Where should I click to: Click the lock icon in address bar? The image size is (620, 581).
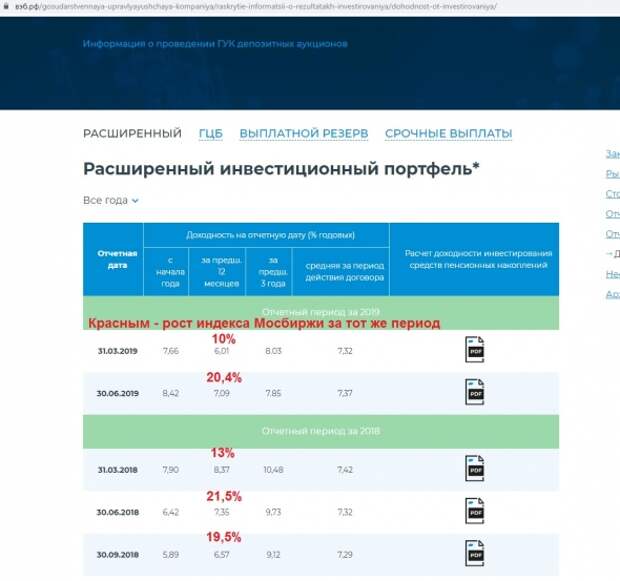click(x=6, y=6)
